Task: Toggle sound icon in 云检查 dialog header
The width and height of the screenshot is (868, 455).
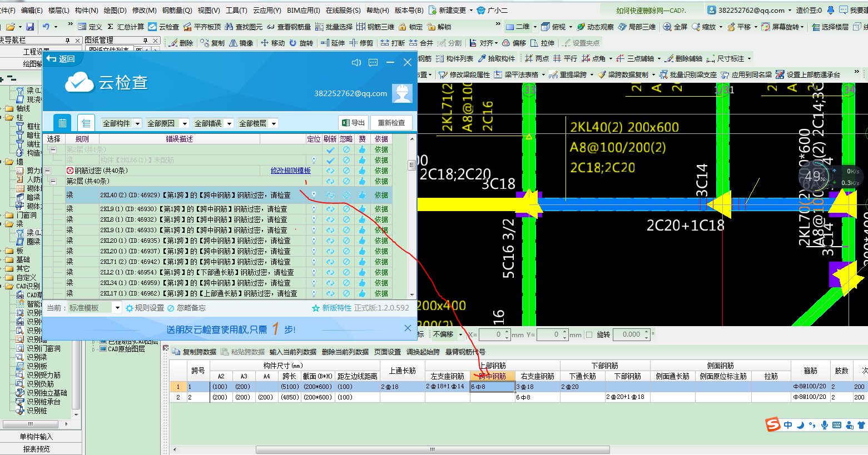Action: (356, 62)
